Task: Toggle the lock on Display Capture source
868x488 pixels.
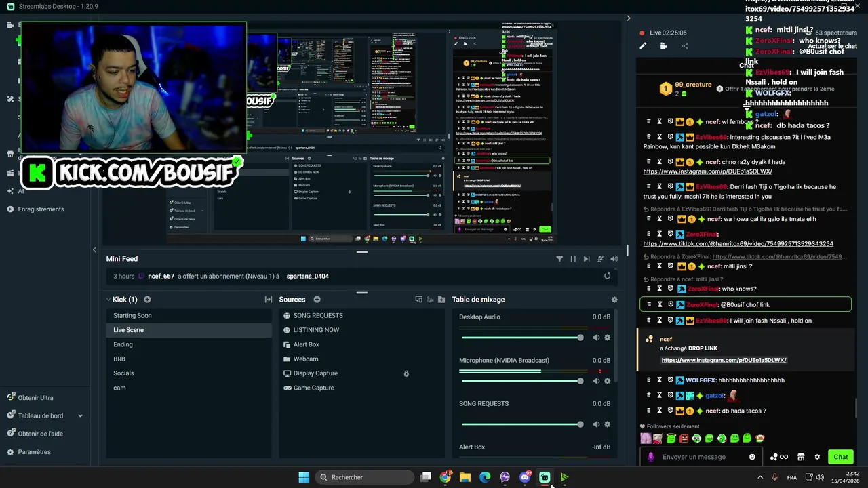Action: pyautogui.click(x=406, y=373)
